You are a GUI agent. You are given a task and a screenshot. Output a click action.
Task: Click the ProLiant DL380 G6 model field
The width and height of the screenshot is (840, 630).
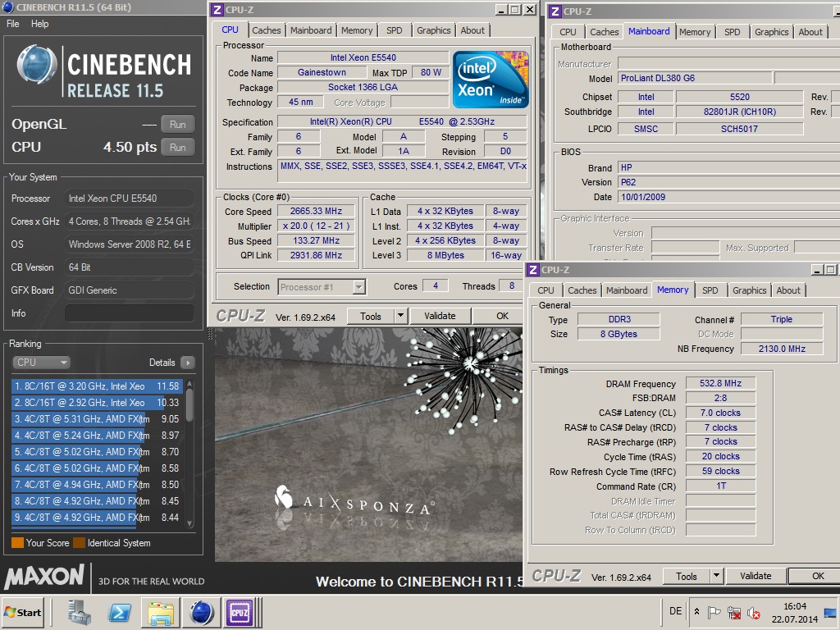tap(696, 78)
